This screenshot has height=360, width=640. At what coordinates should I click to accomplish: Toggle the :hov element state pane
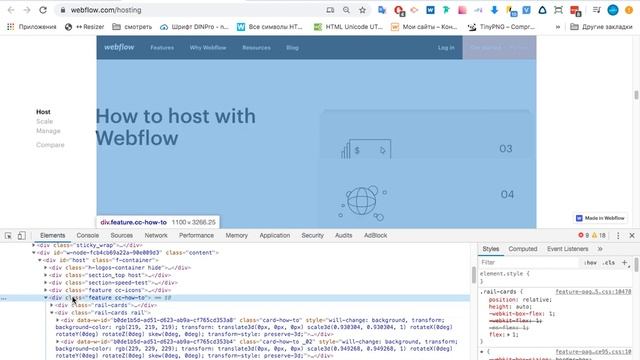[x=590, y=262]
